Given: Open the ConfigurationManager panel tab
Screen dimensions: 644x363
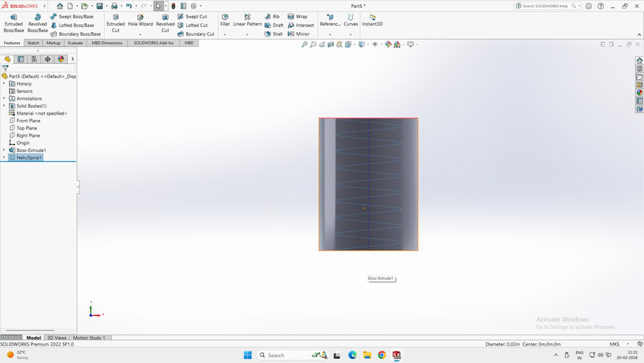Looking at the screenshot, I should (x=34, y=59).
